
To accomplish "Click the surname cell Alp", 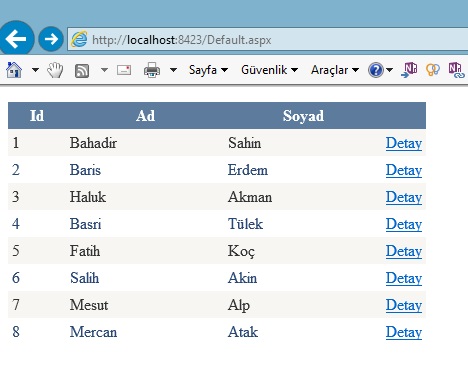I will [239, 306].
